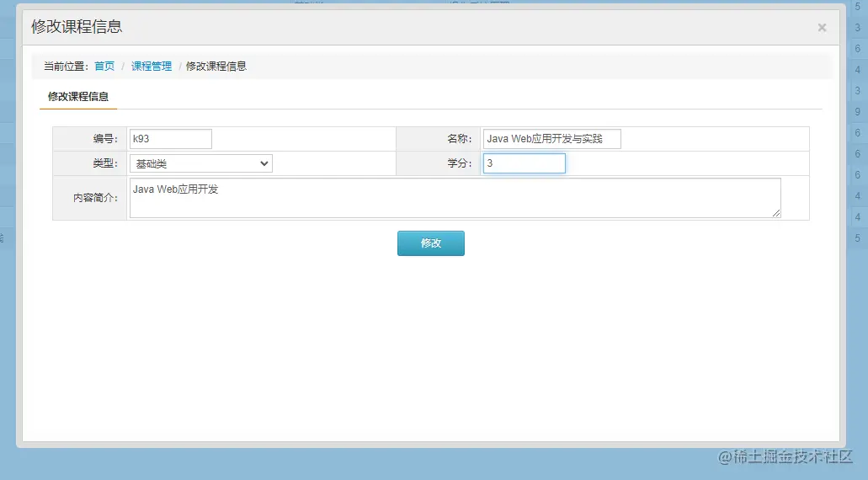Click the 学分 field label
The image size is (868, 480).
click(x=460, y=163)
